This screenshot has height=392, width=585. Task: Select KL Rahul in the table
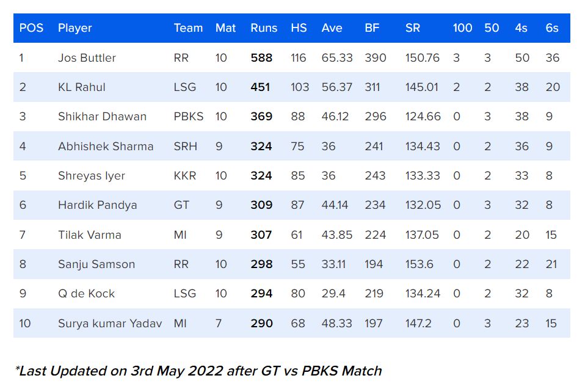pos(81,87)
